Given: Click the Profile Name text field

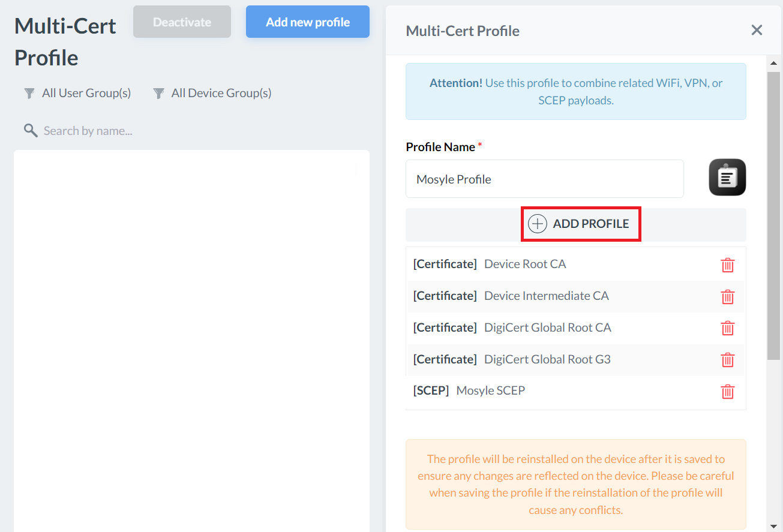Looking at the screenshot, I should [544, 179].
